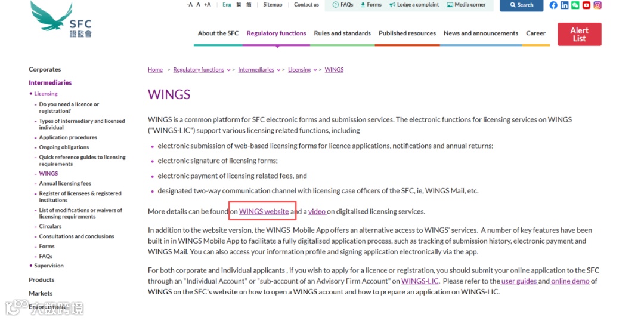Open About the SFC menu
Image resolution: width=644 pixels, height=320 pixels.
coord(218,33)
